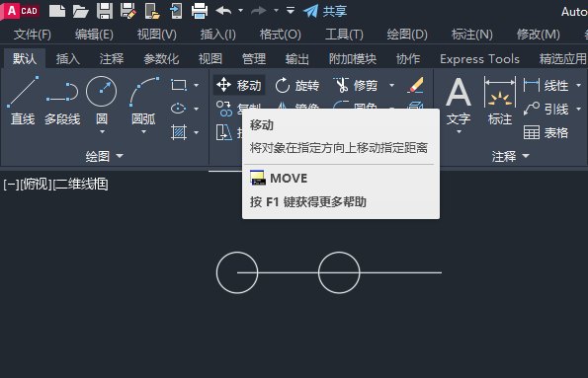Viewport: 588px width, 378px height.
Task: Expand the 圆 circle options arrow
Action: [102, 132]
